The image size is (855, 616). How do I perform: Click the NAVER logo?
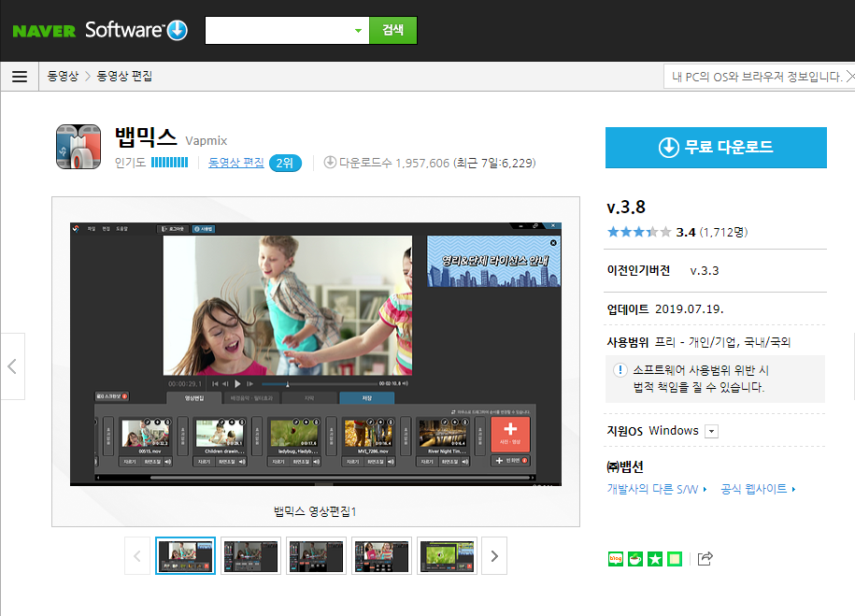pyautogui.click(x=44, y=31)
